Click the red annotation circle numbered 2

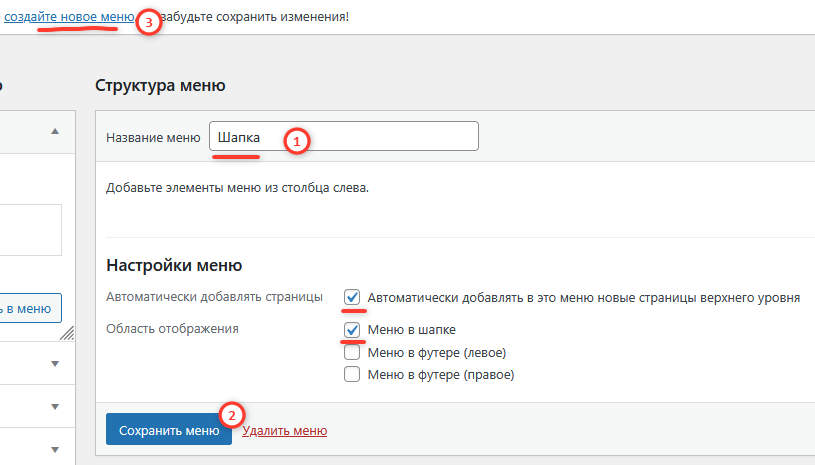click(x=231, y=414)
